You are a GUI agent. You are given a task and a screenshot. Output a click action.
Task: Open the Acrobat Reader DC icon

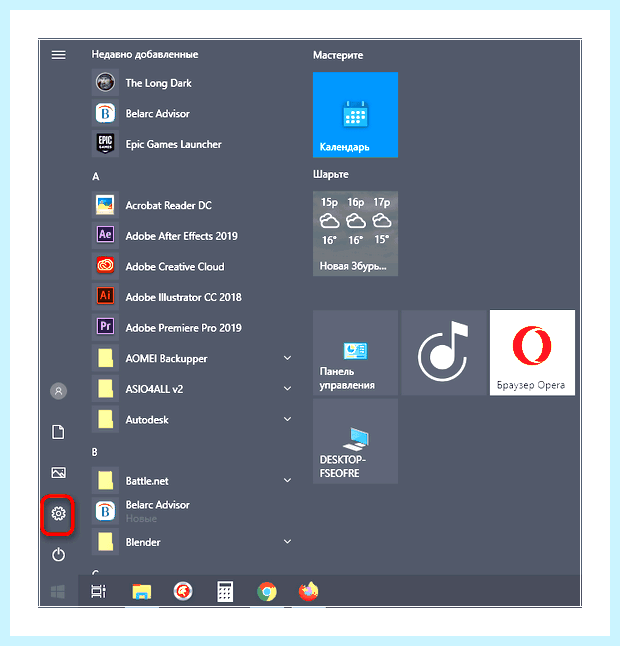pos(105,205)
